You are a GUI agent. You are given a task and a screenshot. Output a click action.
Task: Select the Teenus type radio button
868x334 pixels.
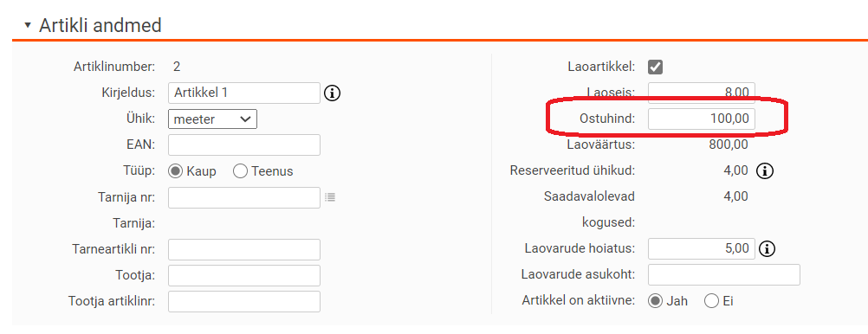tap(240, 171)
